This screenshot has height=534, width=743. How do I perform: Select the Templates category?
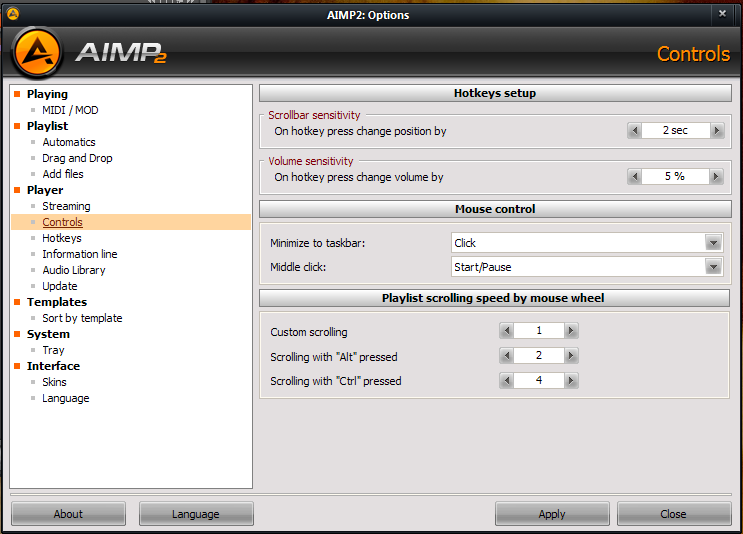pyautogui.click(x=57, y=302)
